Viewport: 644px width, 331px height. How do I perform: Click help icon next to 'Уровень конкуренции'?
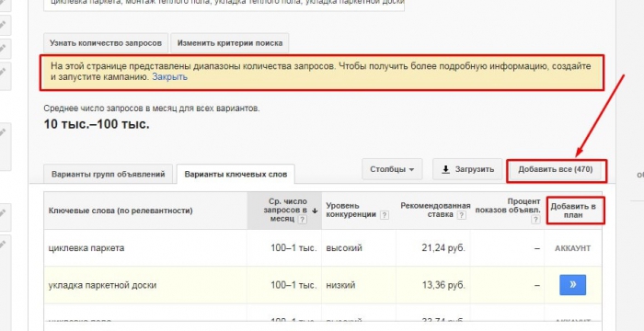[x=384, y=215]
